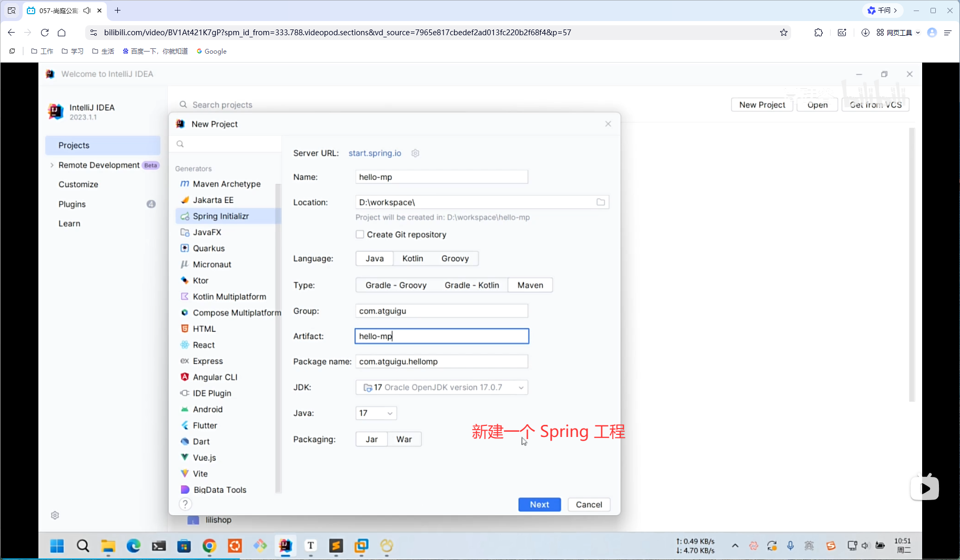The width and height of the screenshot is (960, 560).
Task: Enable Create Git repository checkbox
Action: point(360,235)
